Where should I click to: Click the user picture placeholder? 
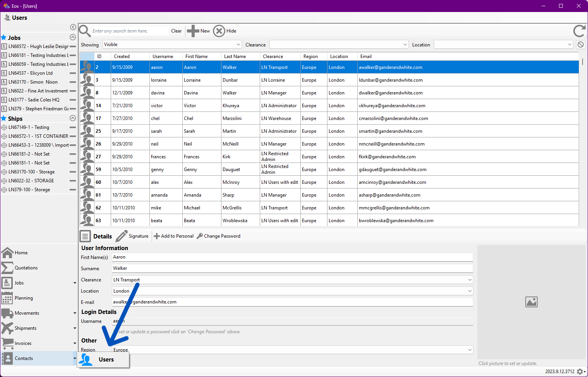(531, 302)
